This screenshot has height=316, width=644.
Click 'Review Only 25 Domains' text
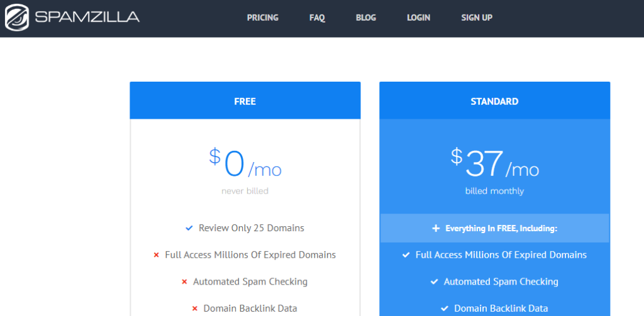tap(252, 228)
